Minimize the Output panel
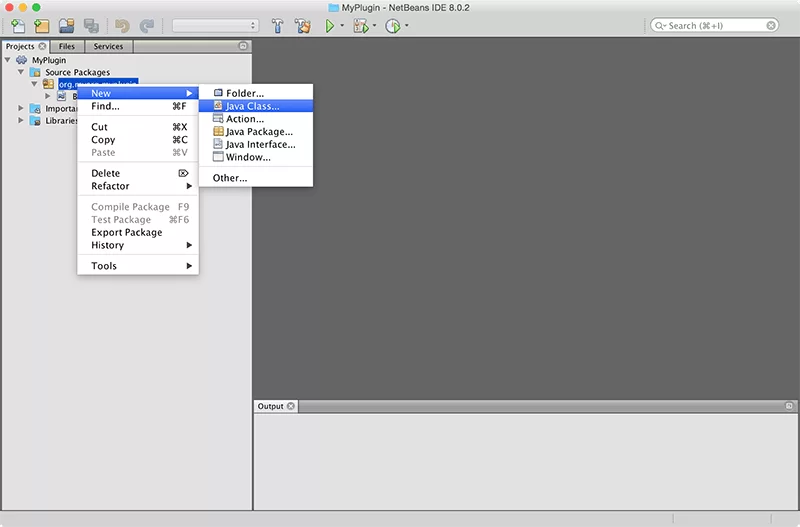800x527 pixels. coord(789,406)
